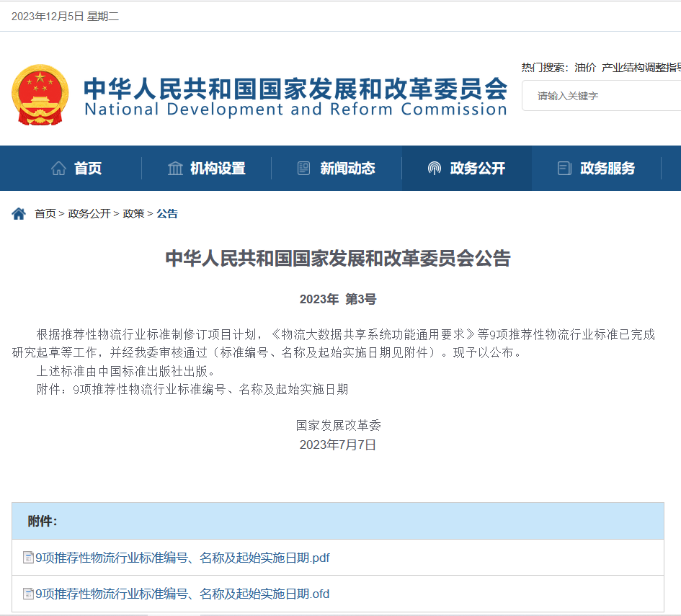Image resolution: width=681 pixels, height=616 pixels.
Task: Open the 新闻动态 menu item
Action: coord(347,168)
